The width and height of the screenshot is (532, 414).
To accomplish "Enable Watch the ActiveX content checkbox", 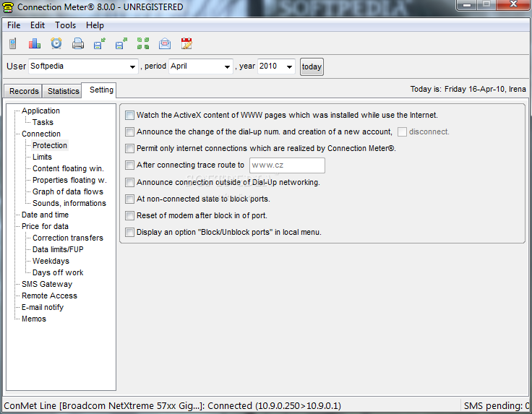I will [129, 116].
